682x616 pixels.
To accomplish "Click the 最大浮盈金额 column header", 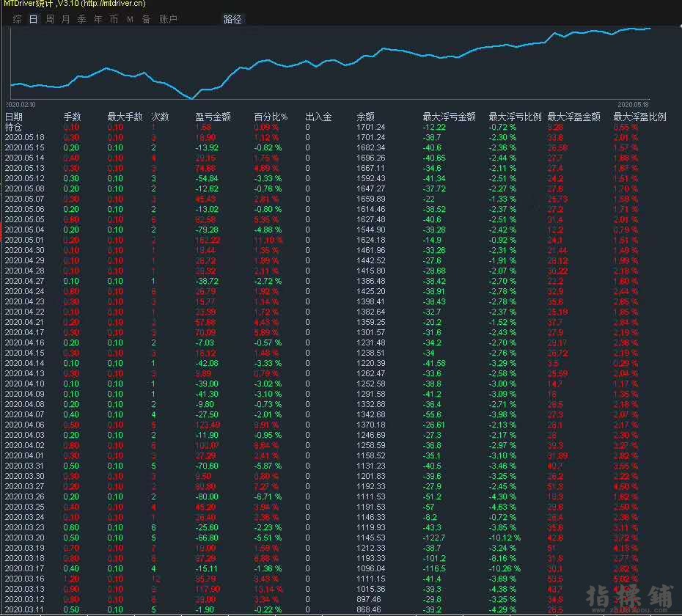I will (x=573, y=117).
